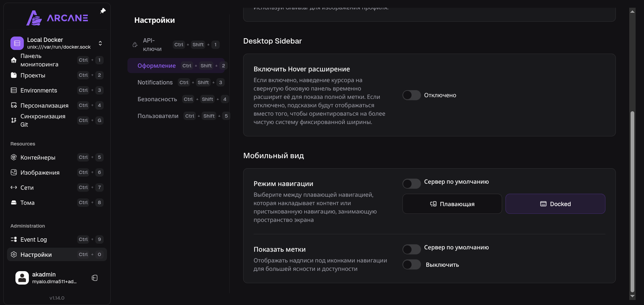This screenshot has width=644, height=305.
Task: Toggle server default for navigation mode
Action: point(412,183)
